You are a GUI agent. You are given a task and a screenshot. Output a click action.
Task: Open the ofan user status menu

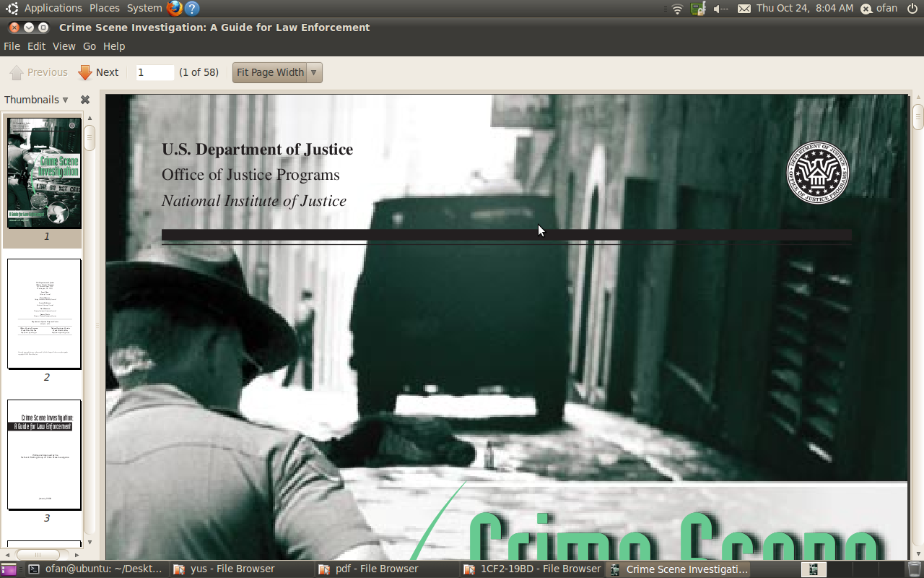[x=879, y=9]
